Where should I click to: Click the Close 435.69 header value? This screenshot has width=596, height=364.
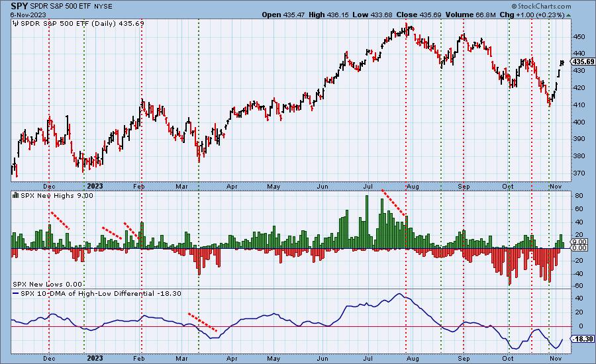pos(419,15)
